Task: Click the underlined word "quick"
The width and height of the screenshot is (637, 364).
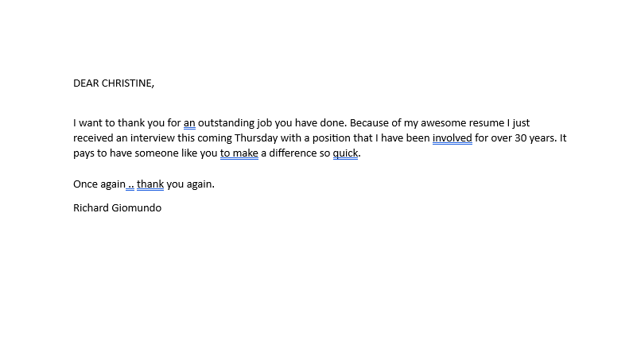Action: (345, 153)
